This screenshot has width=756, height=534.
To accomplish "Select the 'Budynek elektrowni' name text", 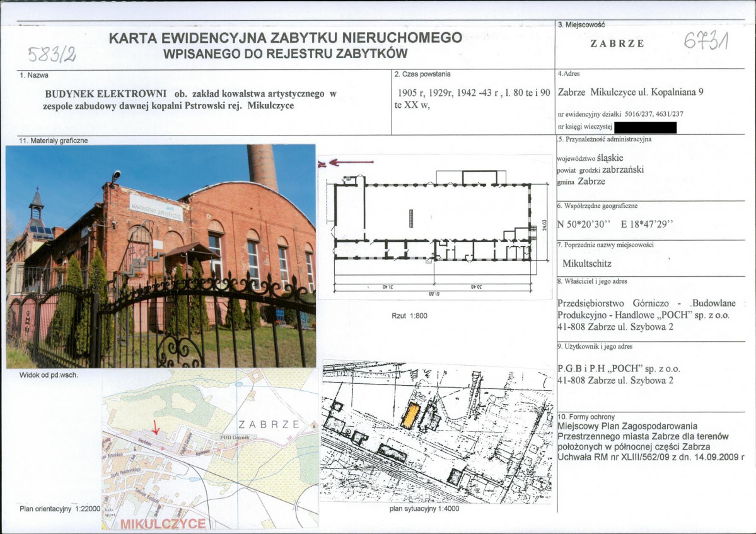I will pyautogui.click(x=105, y=94).
